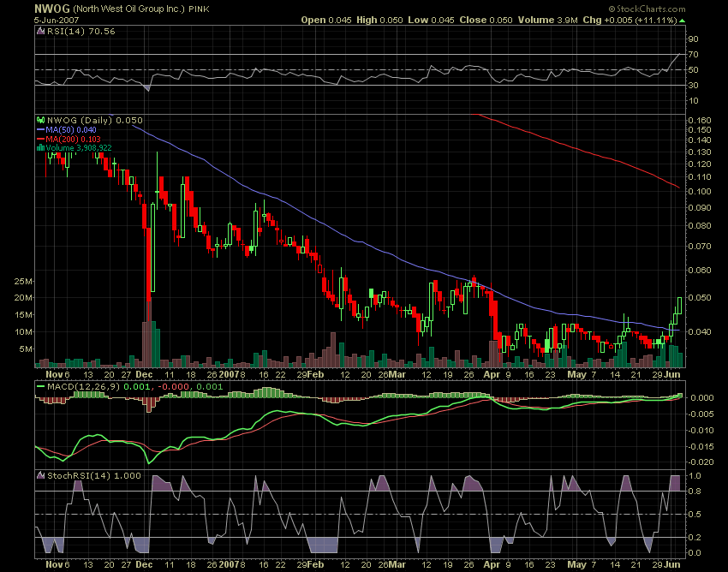Screen dimensions: 728x572
Task: Click the red line swatch beside MA(200)
Action: (40, 140)
